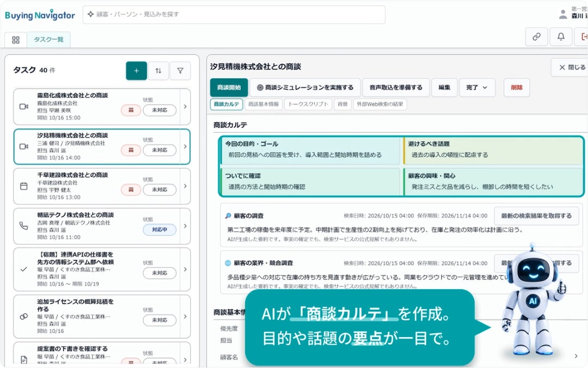The image size is (588, 368).
Task: Click calendar icon on 千草建設 task card
Action: pos(23,186)
